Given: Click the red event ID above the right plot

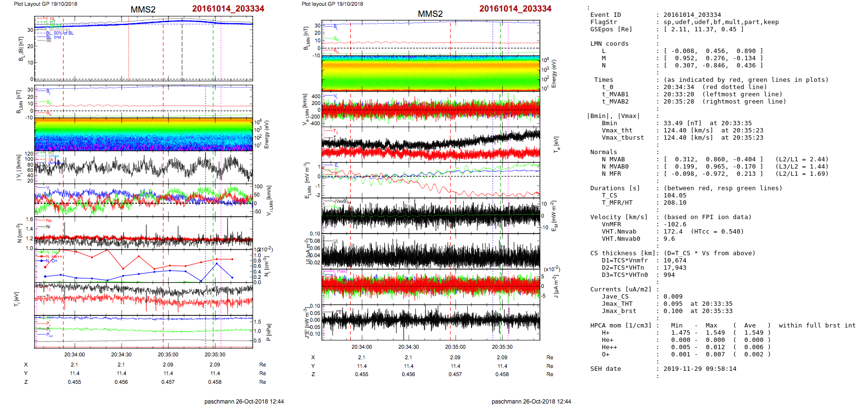Looking at the screenshot, I should coord(515,9).
